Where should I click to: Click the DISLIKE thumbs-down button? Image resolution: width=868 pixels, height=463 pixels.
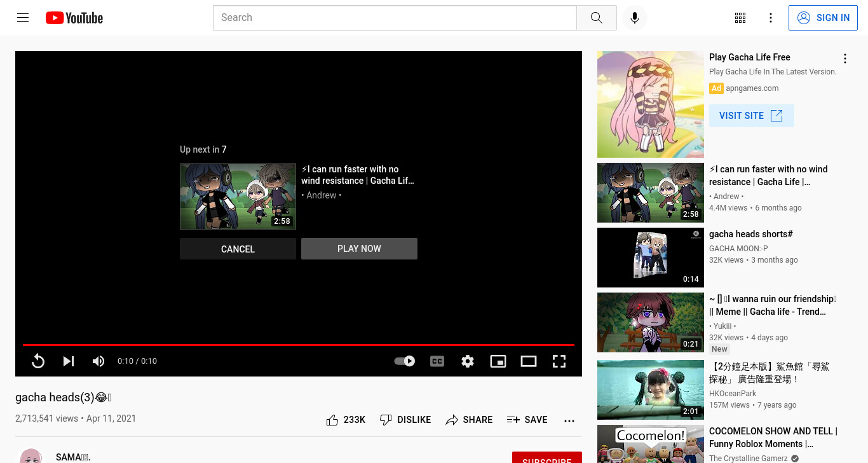tap(405, 420)
